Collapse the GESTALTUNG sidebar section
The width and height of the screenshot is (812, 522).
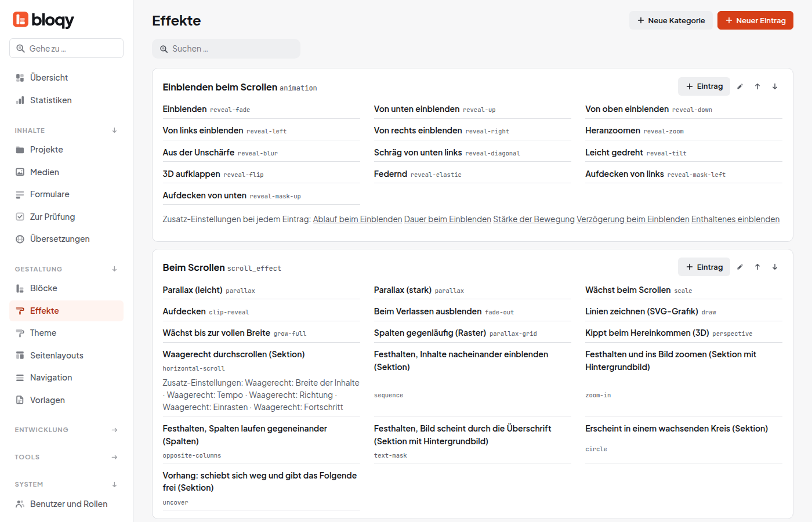pos(114,269)
